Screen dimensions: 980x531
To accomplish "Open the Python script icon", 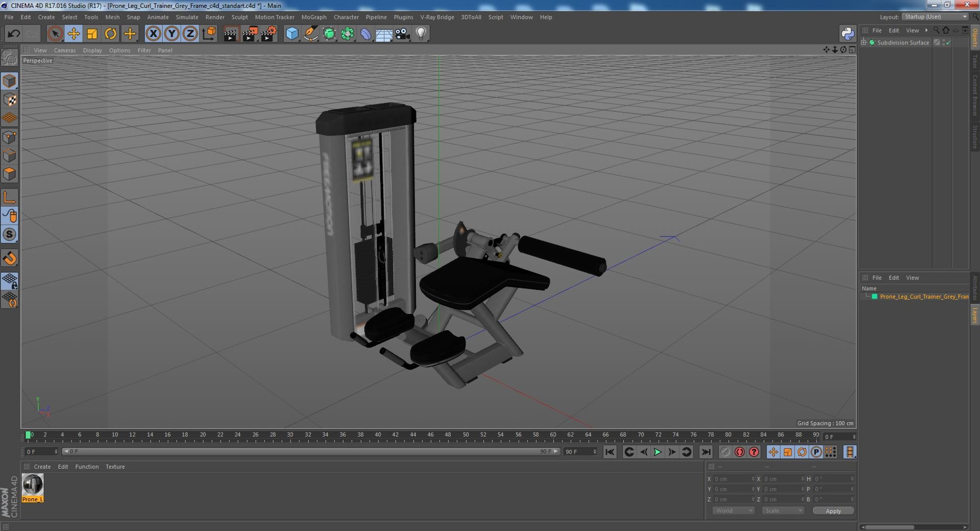I will [x=847, y=34].
